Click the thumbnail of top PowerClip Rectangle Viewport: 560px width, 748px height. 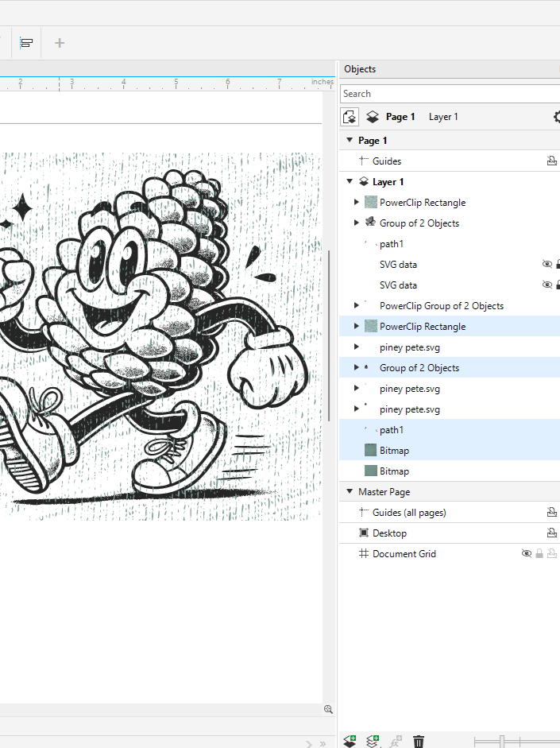pyautogui.click(x=371, y=202)
